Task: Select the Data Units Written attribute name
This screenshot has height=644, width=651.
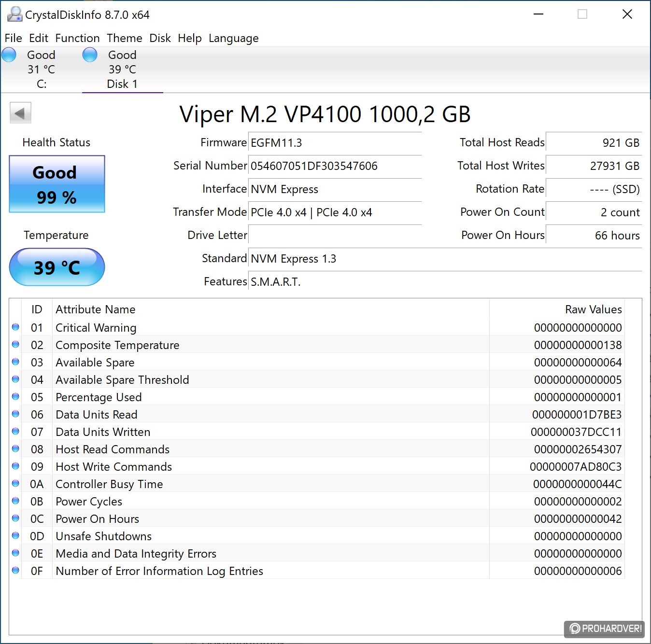Action: pyautogui.click(x=103, y=432)
